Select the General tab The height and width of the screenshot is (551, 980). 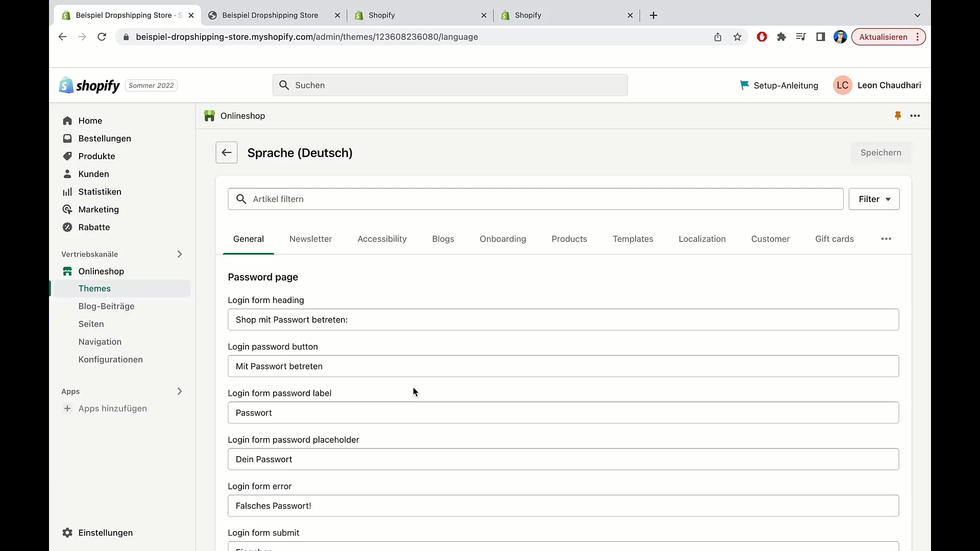249,239
